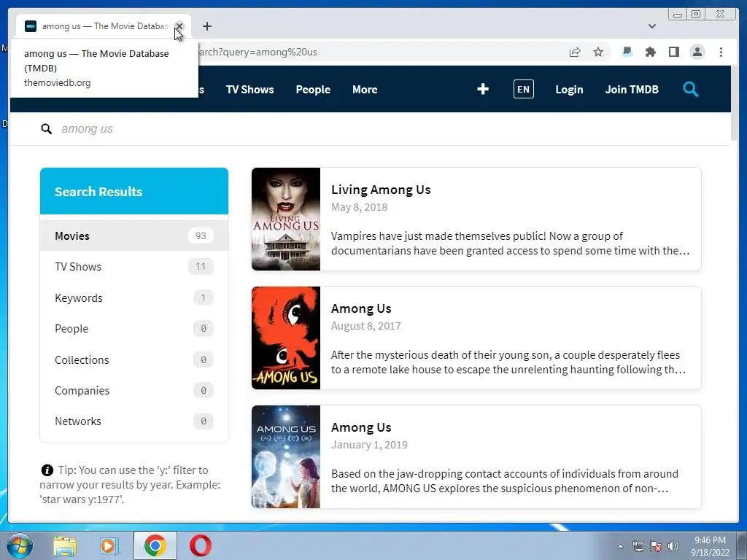The width and height of the screenshot is (747, 560).
Task: Open Chrome three-dot menu
Action: (721, 52)
